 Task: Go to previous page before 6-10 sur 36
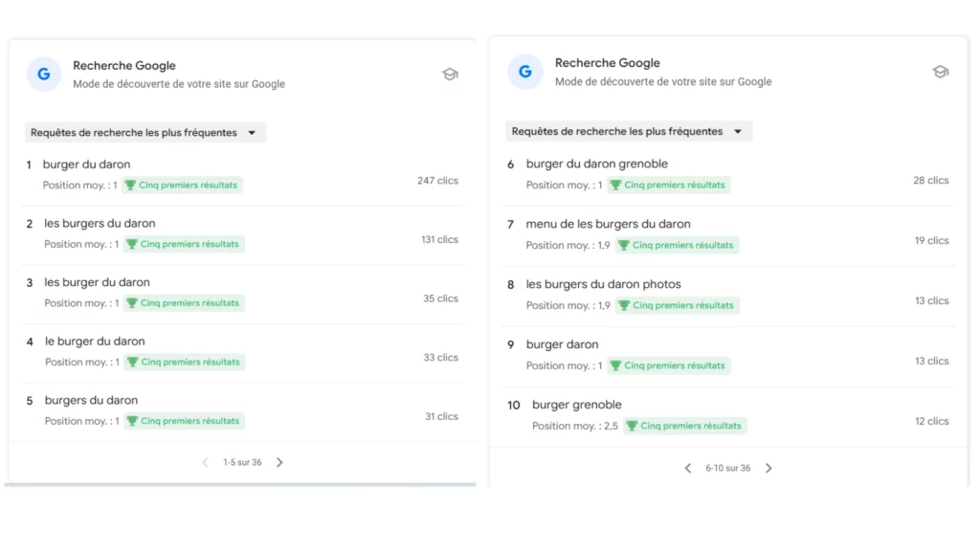(x=687, y=468)
